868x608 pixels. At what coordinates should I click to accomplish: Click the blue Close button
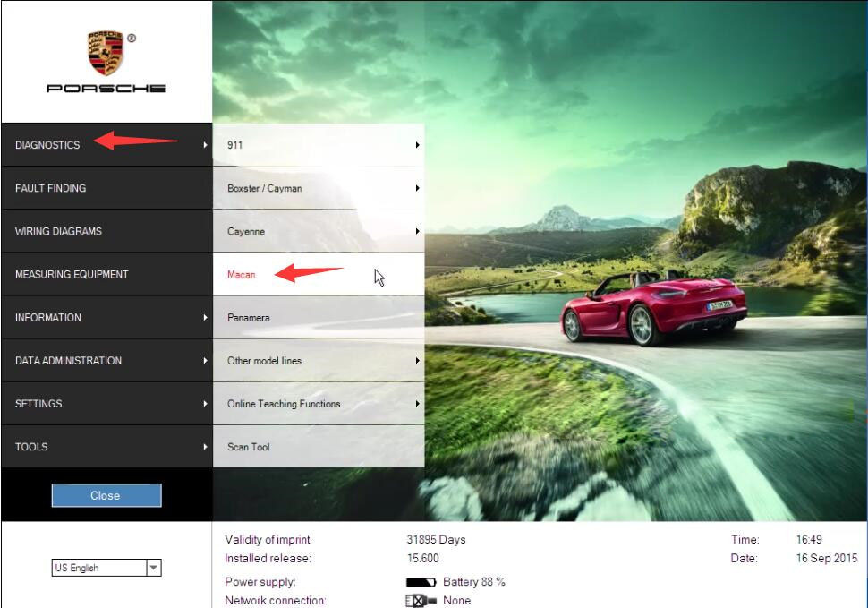pos(106,495)
